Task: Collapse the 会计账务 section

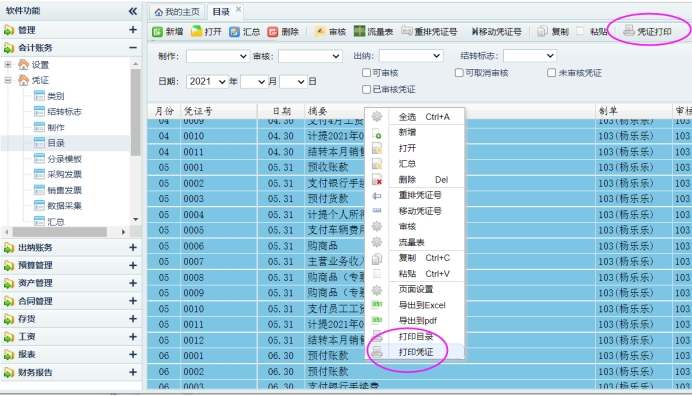Action: (132, 47)
